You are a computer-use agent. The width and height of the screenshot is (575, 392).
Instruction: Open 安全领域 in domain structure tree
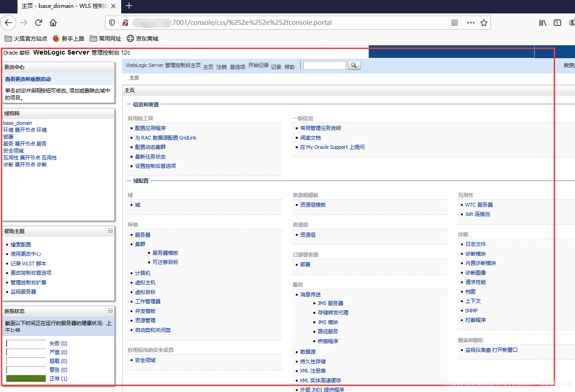click(x=13, y=151)
